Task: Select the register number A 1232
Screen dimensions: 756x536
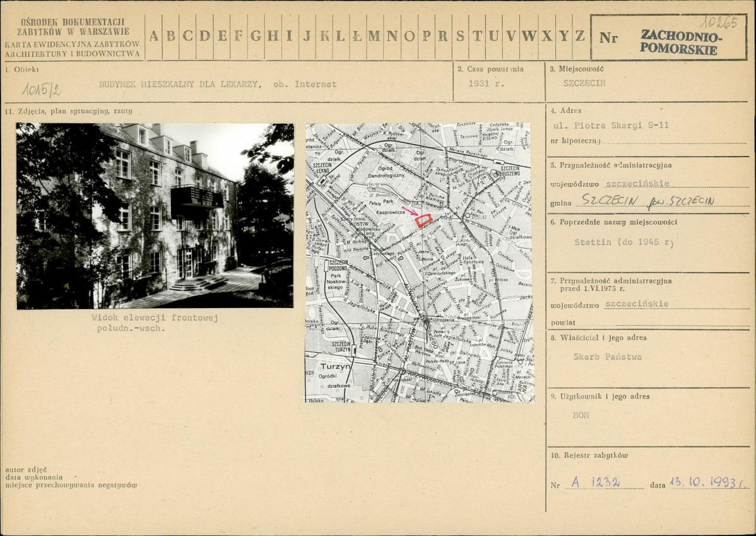Action: pos(596,482)
